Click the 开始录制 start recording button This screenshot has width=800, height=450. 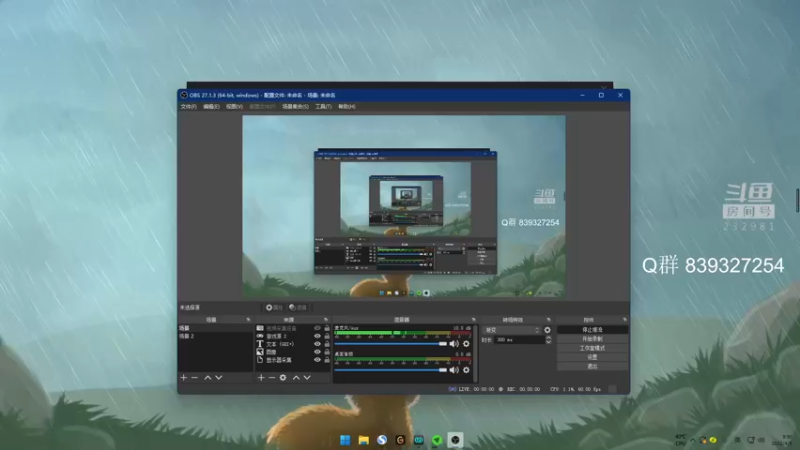pyautogui.click(x=592, y=339)
